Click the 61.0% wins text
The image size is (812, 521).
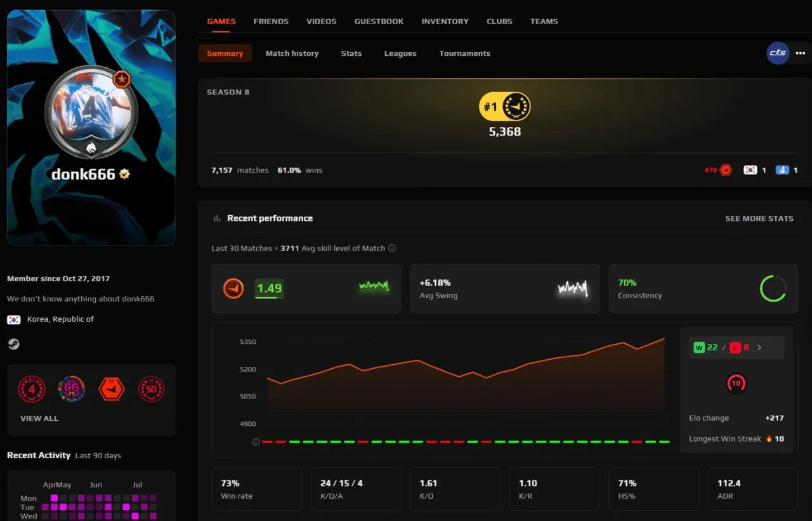[300, 170]
